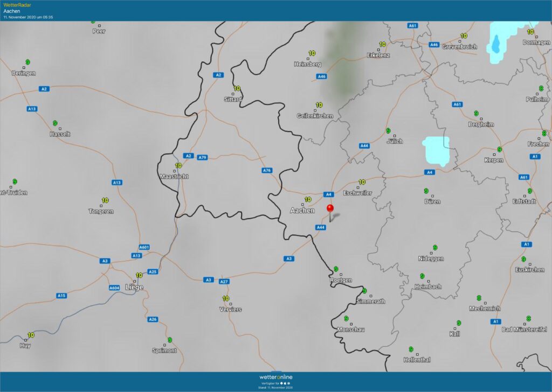Screen dimensions: 552x392
Task: Select the Maastricht city label
Action: (174, 177)
